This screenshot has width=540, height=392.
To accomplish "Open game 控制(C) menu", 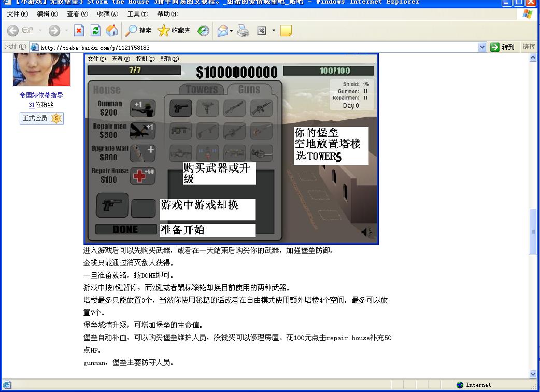I will pos(145,59).
